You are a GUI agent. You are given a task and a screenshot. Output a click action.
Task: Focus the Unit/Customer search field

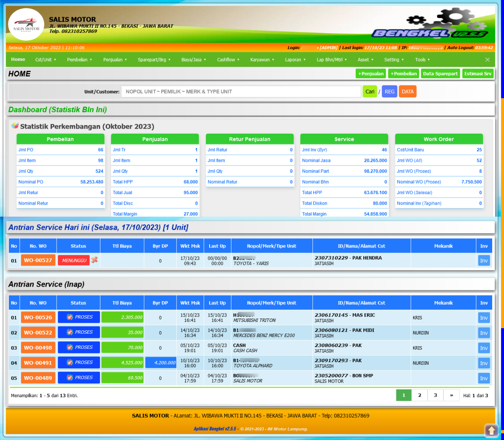click(241, 92)
